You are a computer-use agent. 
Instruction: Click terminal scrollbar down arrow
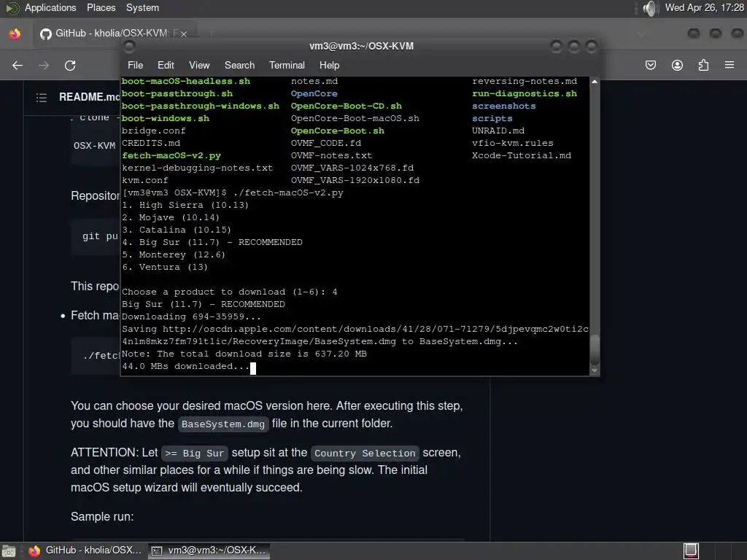[x=595, y=370]
